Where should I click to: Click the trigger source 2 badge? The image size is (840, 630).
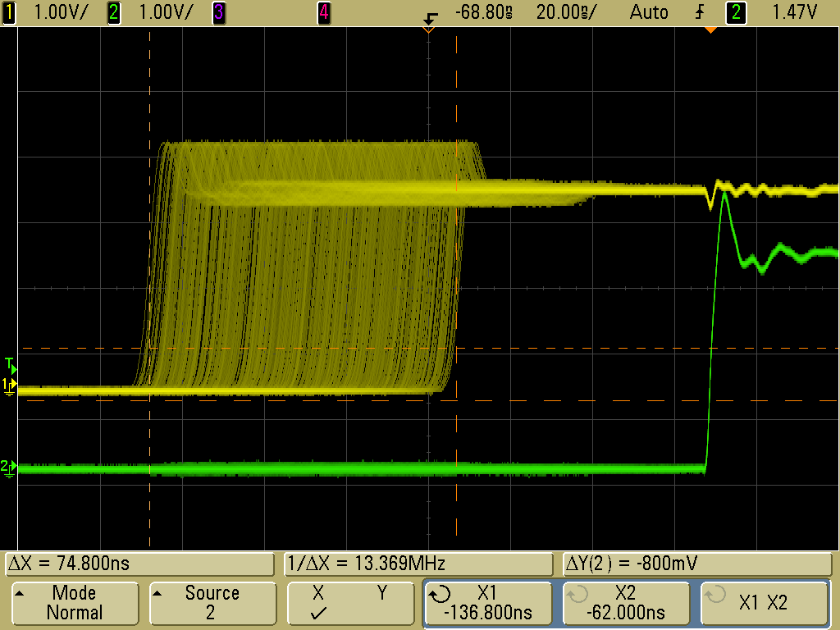pyautogui.click(x=736, y=13)
